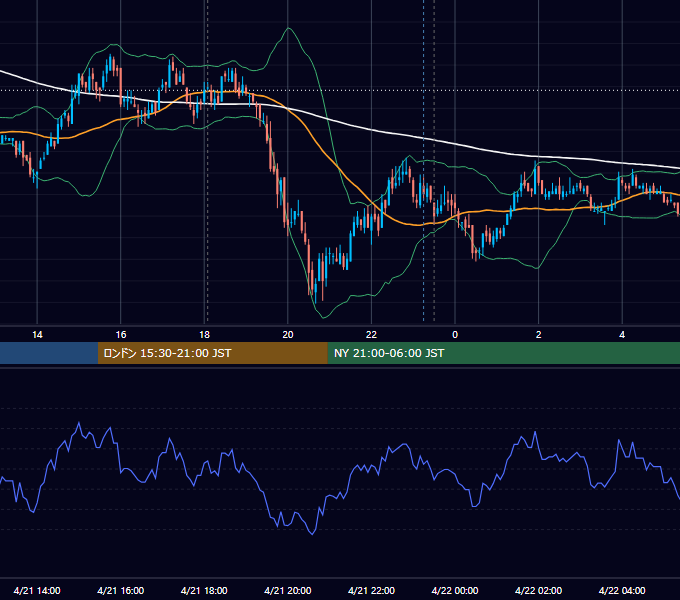Click the 2 hour label on price chart axis

pyautogui.click(x=539, y=335)
